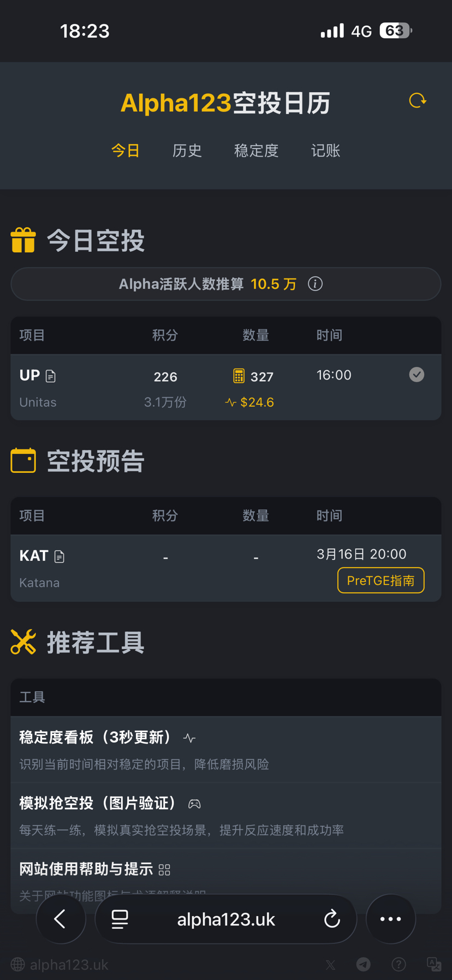Image resolution: width=452 pixels, height=980 pixels.
Task: Tap the translate language icon in the footer
Action: coord(434,965)
